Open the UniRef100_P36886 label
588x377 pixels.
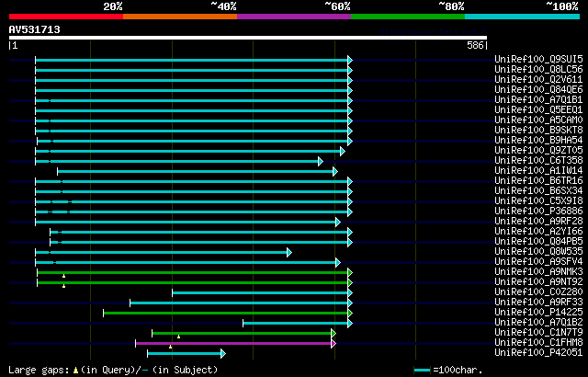pos(538,211)
